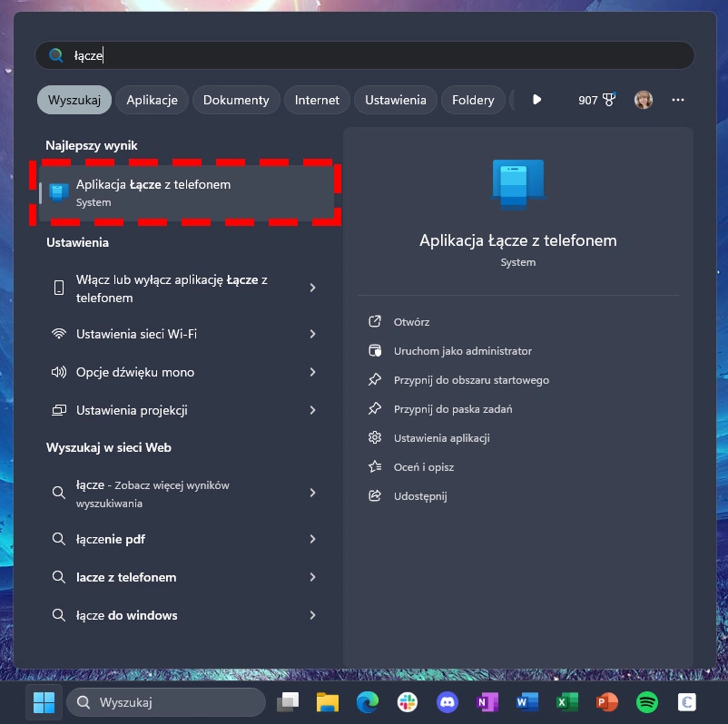Viewport: 728px width, 724px height.
Task: Click the shield icon beside Uruchom jako administrator
Action: coord(375,350)
